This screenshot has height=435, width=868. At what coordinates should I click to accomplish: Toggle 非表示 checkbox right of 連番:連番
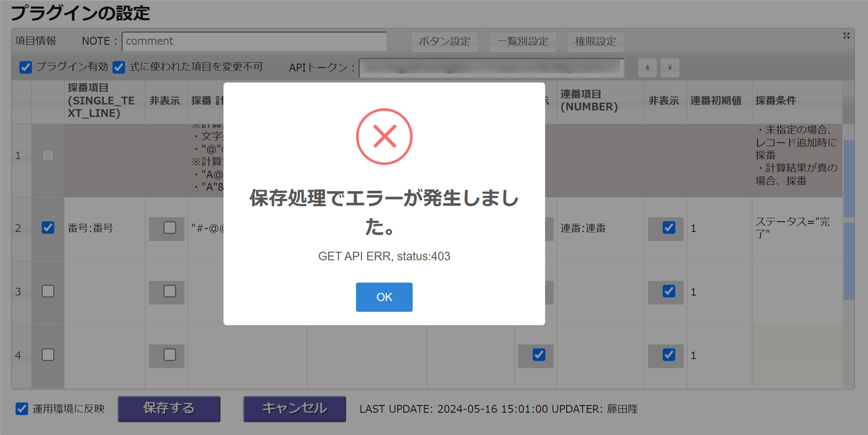(x=668, y=228)
